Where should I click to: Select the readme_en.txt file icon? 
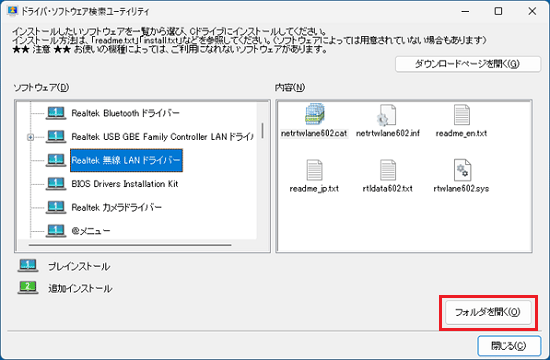point(461,115)
